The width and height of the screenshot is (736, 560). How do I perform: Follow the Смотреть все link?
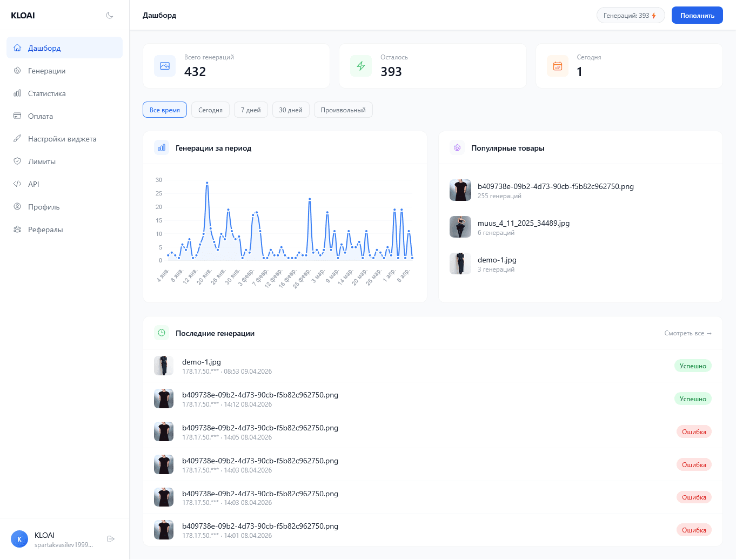point(688,333)
